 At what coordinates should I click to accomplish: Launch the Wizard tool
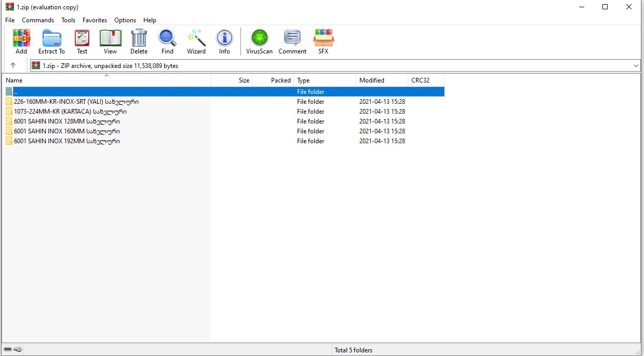(x=196, y=42)
